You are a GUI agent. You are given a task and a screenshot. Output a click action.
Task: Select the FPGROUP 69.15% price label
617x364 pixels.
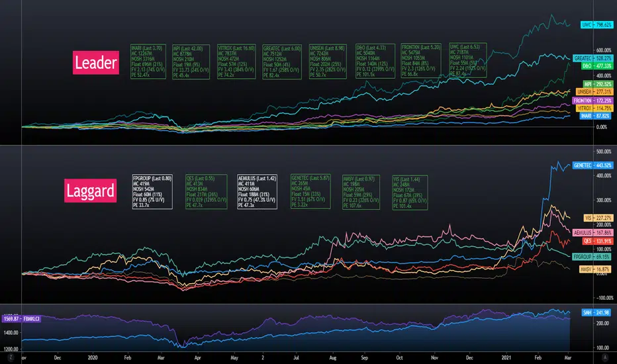(x=592, y=257)
